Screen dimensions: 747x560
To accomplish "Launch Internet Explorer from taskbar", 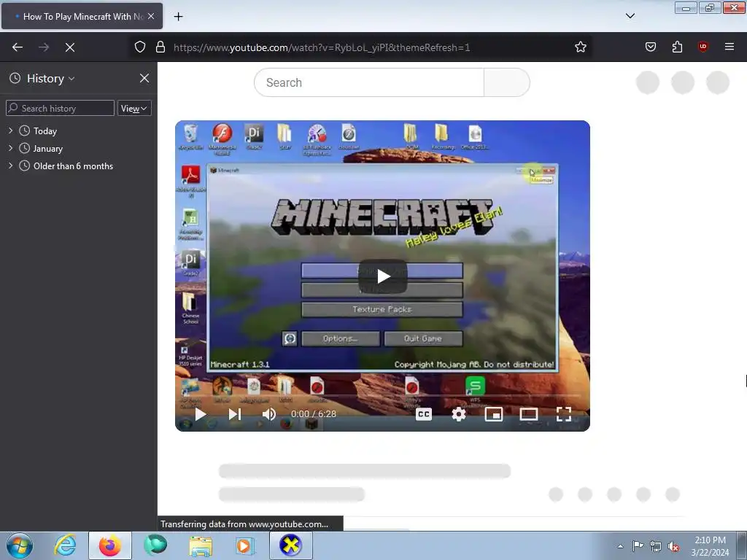I will pos(66,545).
